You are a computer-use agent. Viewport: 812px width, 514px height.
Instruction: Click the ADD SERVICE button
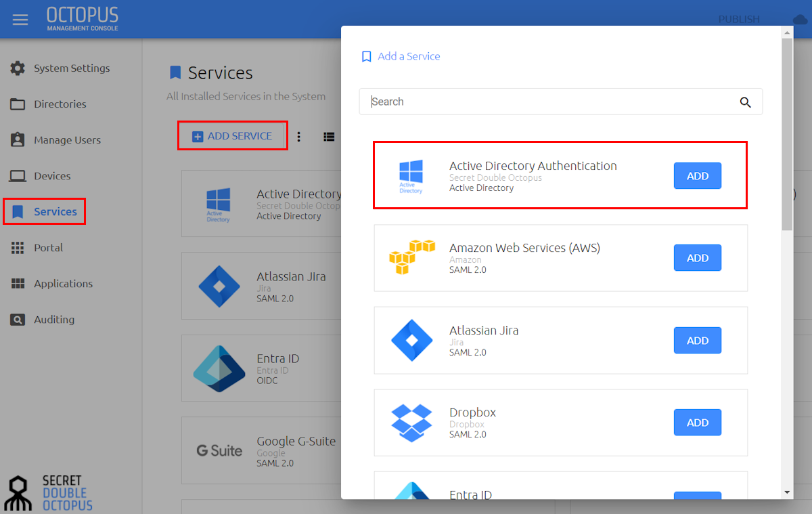click(x=233, y=136)
